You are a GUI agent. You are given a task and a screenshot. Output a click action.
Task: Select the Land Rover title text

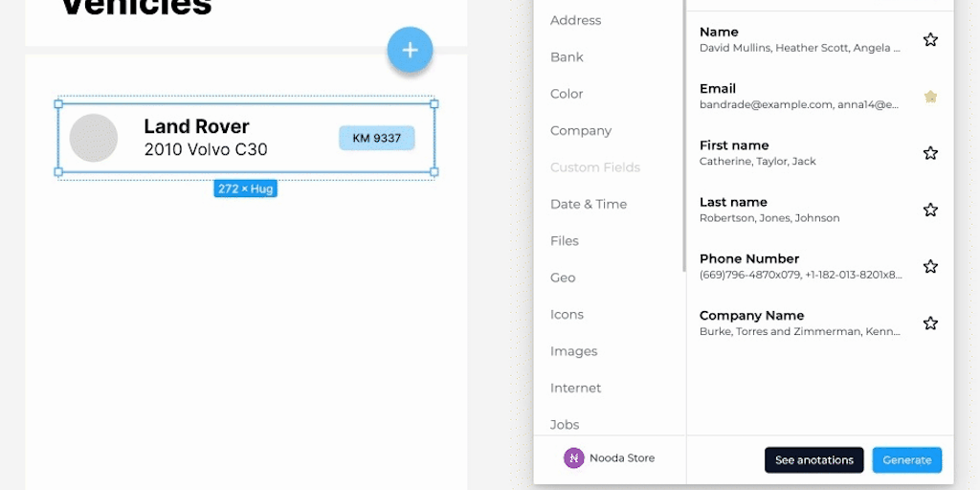click(x=196, y=126)
